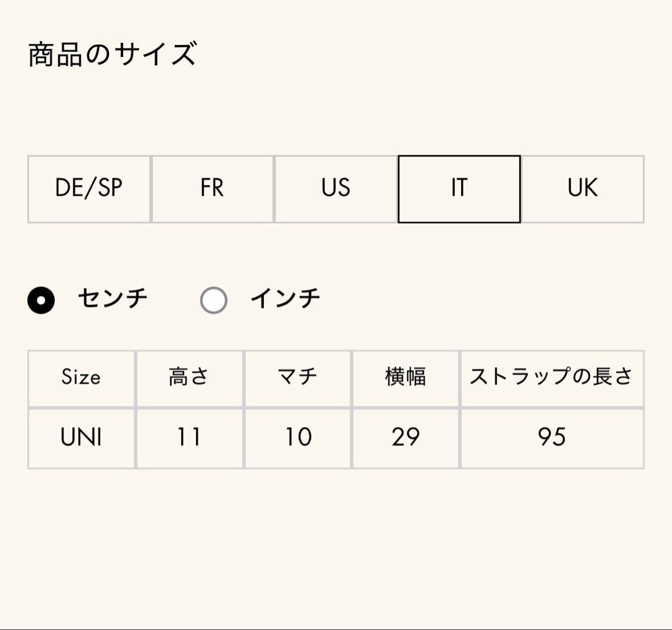Screen dimensions: 672x630
Task: Click the 高さ (height) column header
Action: coord(189,377)
